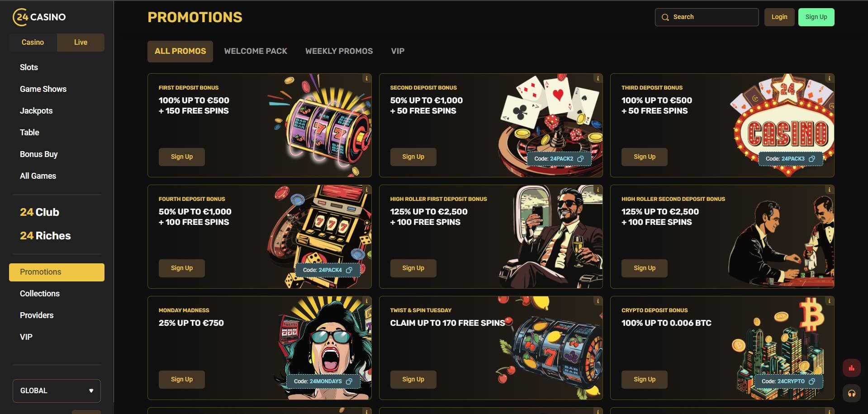The width and height of the screenshot is (868, 414).
Task: Click the green Sign Up button
Action: pyautogui.click(x=816, y=17)
